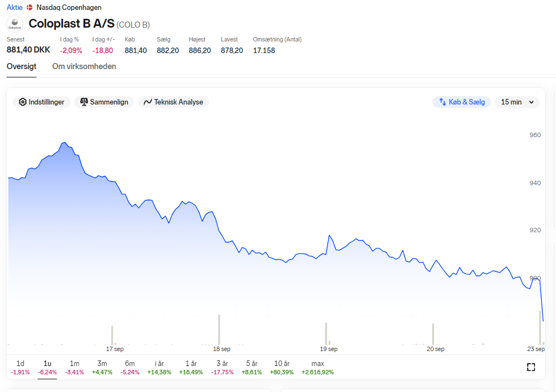Click the (COLO B) ticker text
Image resolution: width=556 pixels, height=392 pixels.
point(133,25)
